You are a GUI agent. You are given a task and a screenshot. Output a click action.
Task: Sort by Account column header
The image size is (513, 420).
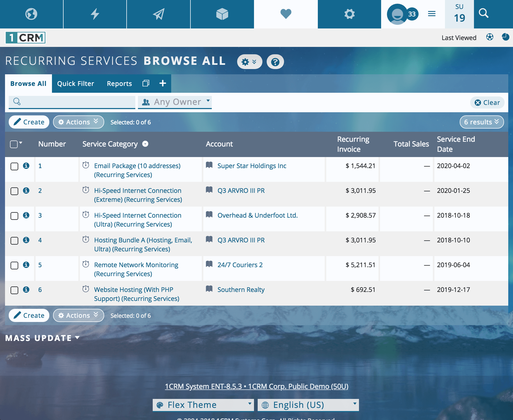tap(219, 144)
